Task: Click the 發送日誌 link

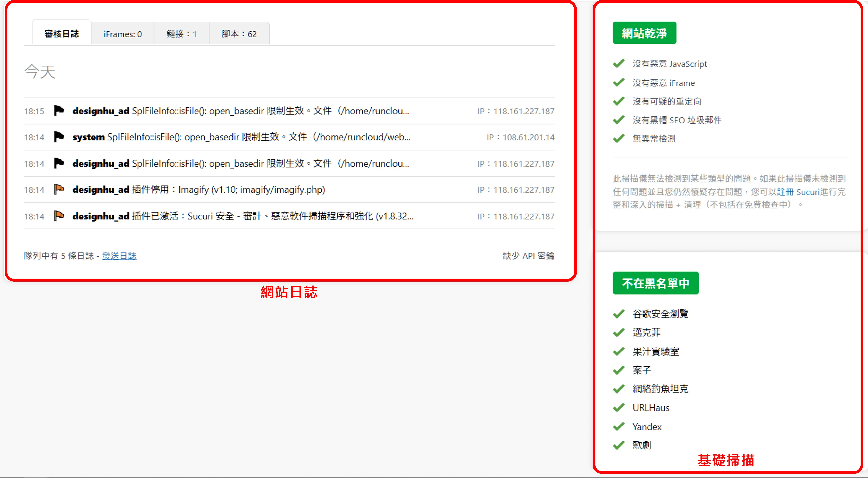Action: point(119,256)
